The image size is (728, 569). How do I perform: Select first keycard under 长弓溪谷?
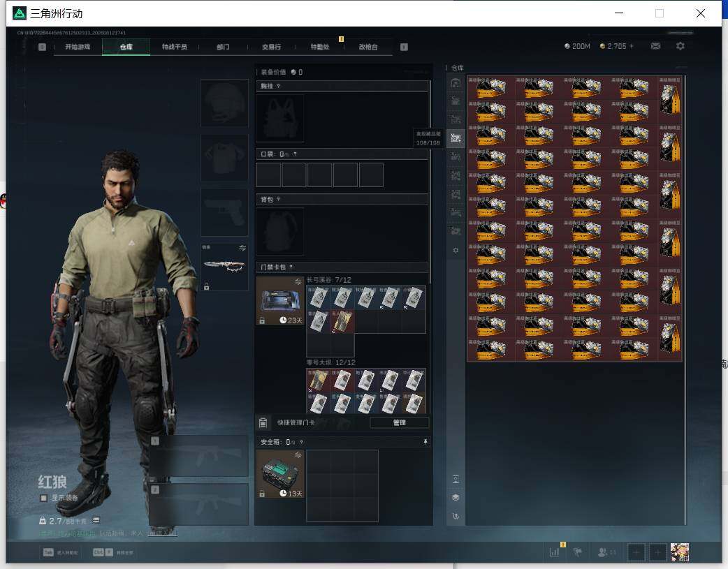point(318,297)
